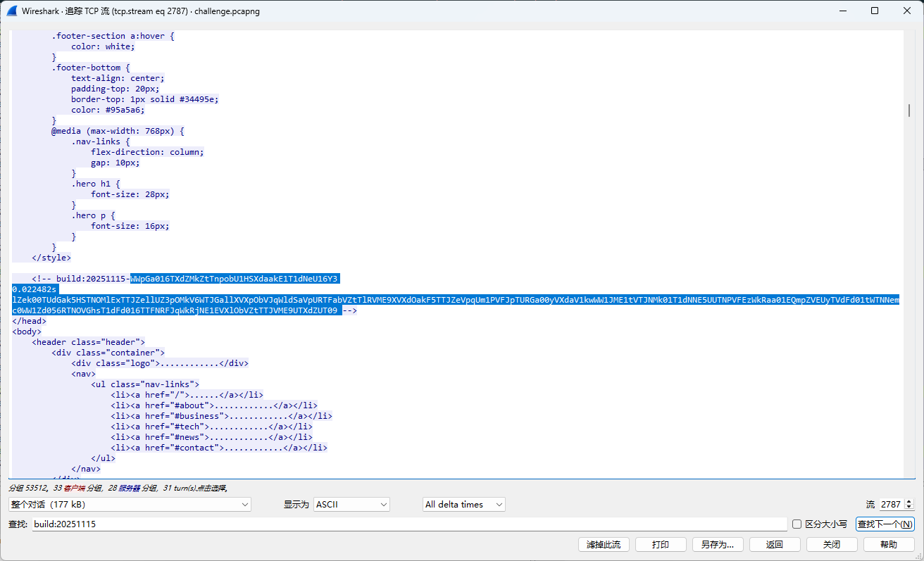Maximize the Follow TCP Stream window

[875, 11]
